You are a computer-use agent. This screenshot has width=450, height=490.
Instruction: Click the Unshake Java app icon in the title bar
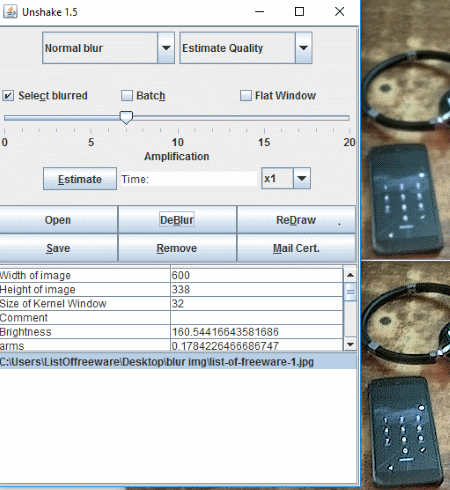click(x=10, y=12)
